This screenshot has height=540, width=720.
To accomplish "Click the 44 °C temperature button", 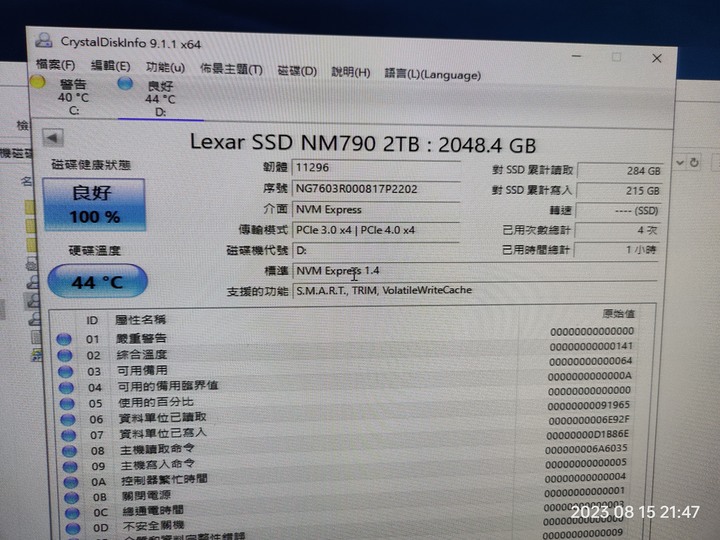I will coord(97,281).
